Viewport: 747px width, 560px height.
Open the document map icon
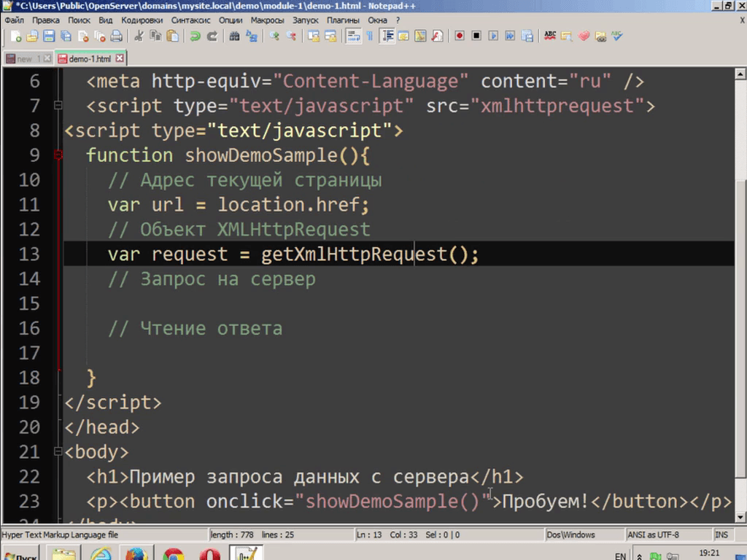(x=420, y=36)
